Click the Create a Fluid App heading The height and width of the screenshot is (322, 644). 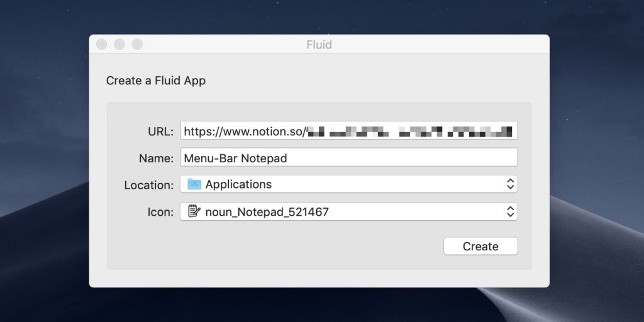point(156,80)
